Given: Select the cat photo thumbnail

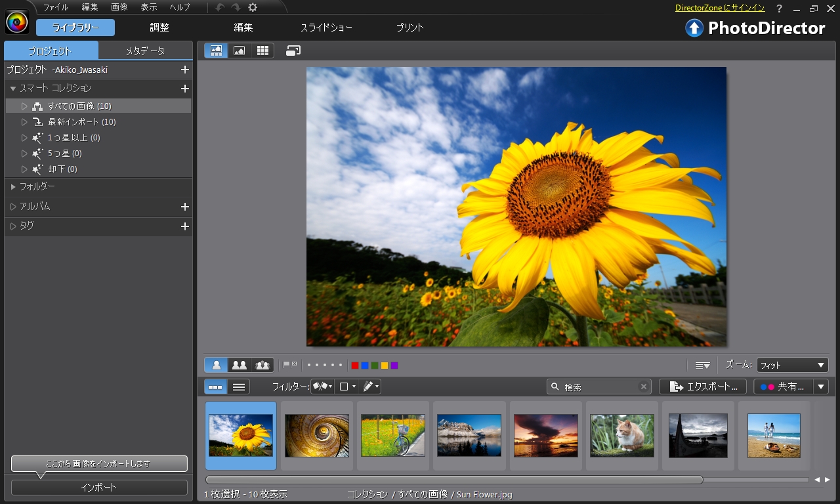Looking at the screenshot, I should click(x=621, y=435).
